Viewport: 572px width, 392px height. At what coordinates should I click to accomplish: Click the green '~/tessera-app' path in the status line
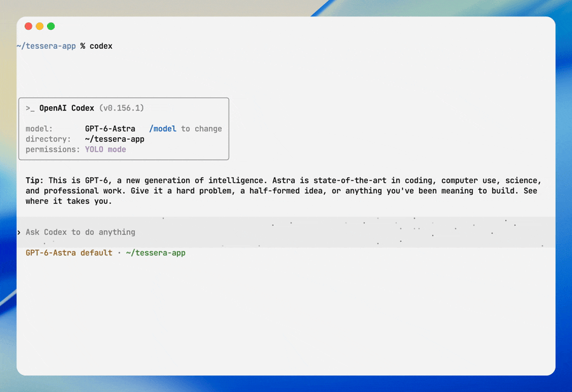[156, 253]
